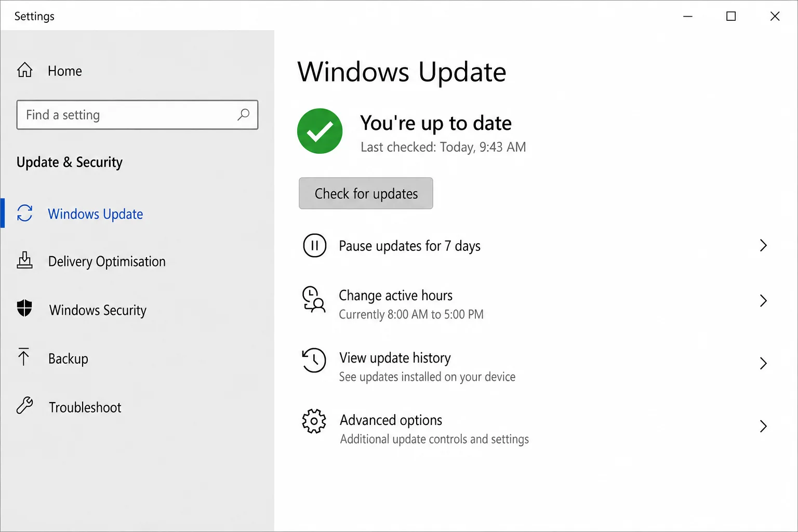Click the green up-to-date checkmark icon
This screenshot has width=798, height=532.
[320, 131]
